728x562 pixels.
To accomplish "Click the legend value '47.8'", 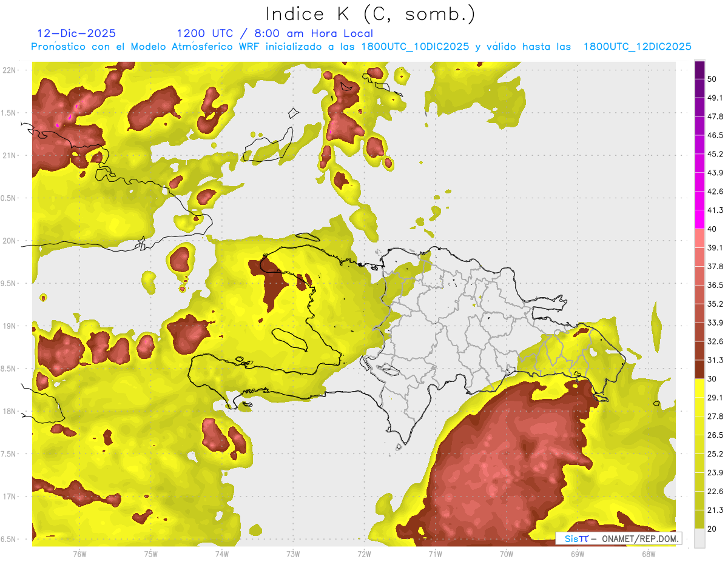I will pos(715,116).
